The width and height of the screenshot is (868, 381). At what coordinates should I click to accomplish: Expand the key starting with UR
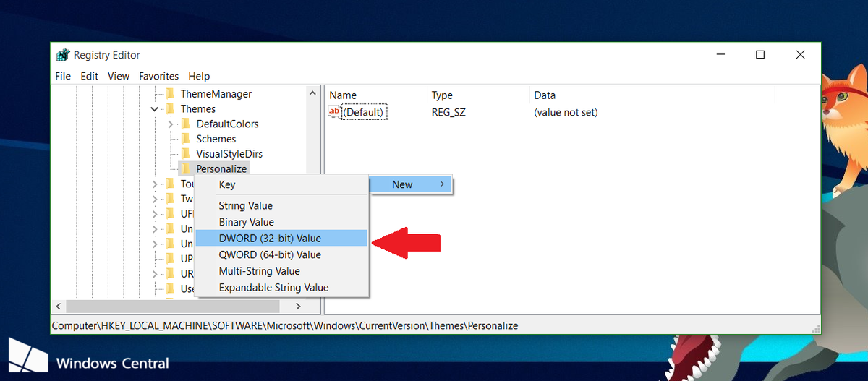154,274
